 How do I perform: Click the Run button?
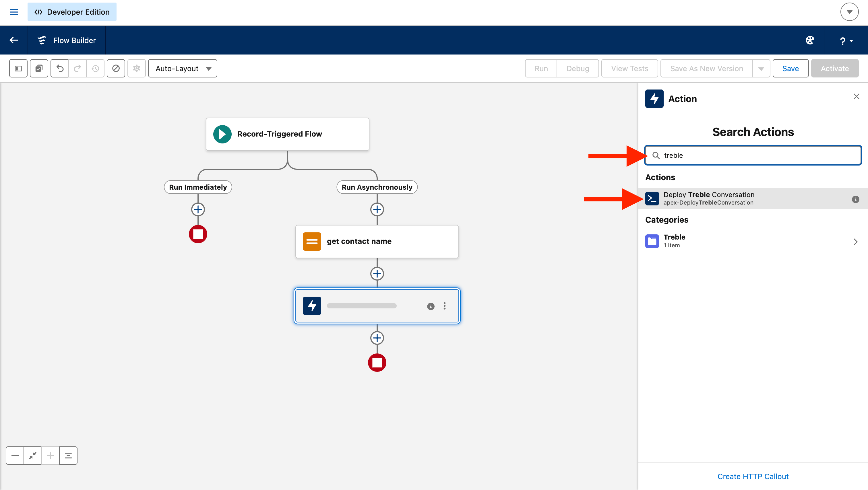[x=541, y=68]
